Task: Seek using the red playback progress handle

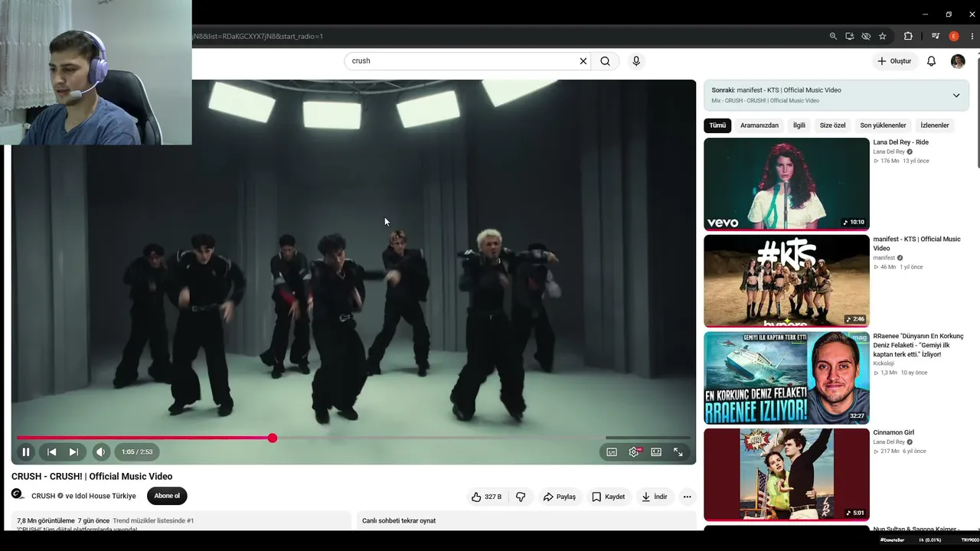Action: point(273,438)
